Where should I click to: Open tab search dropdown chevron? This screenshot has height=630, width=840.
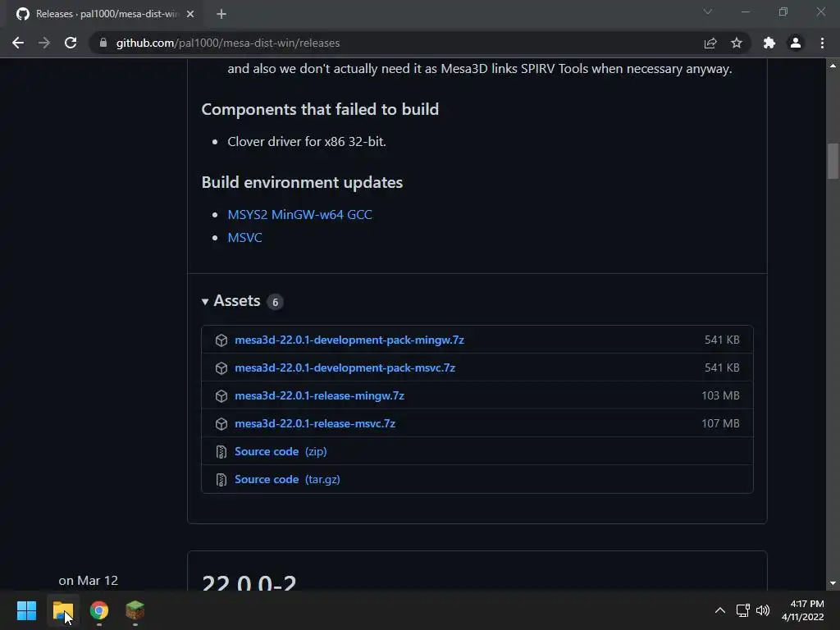coord(708,11)
